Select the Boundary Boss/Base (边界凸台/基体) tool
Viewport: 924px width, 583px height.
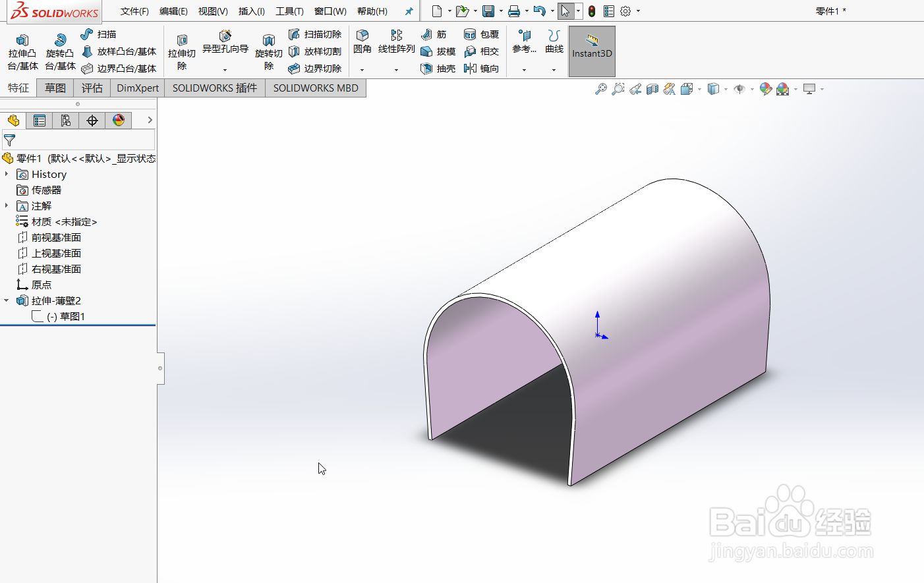coord(119,69)
